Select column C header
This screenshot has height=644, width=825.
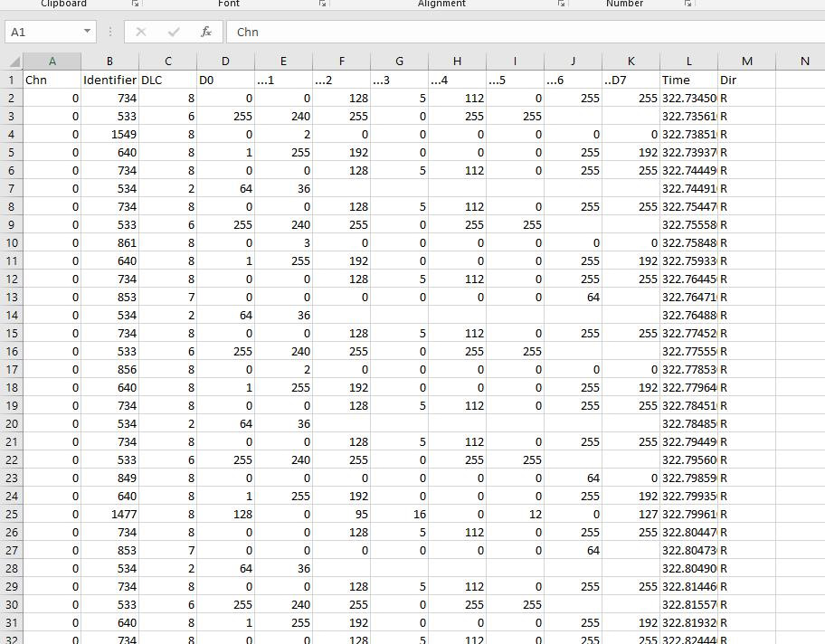[168, 62]
